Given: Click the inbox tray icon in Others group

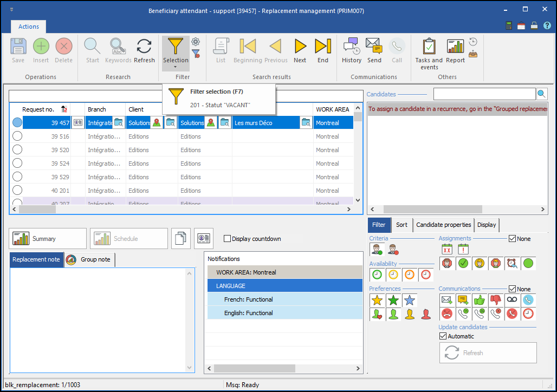Looking at the screenshot, I should pyautogui.click(x=473, y=54).
